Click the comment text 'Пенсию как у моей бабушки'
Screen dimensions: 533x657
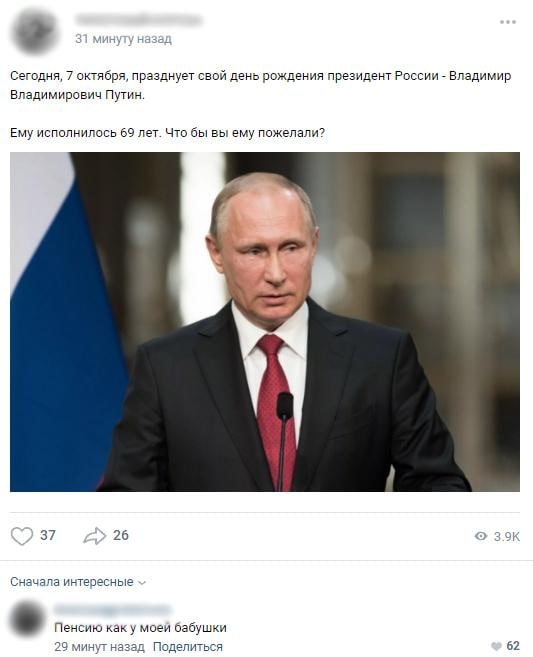click(x=140, y=628)
